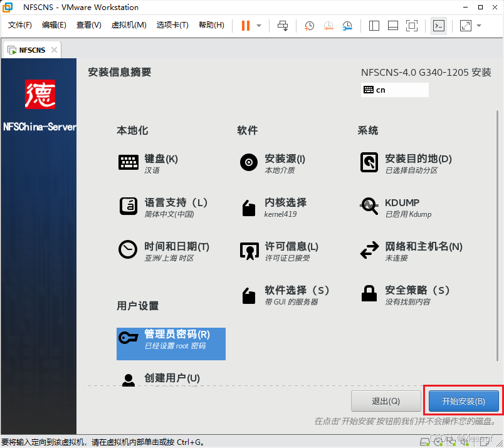
Task: Maximize the VMware Workstation window
Action: click(x=480, y=7)
